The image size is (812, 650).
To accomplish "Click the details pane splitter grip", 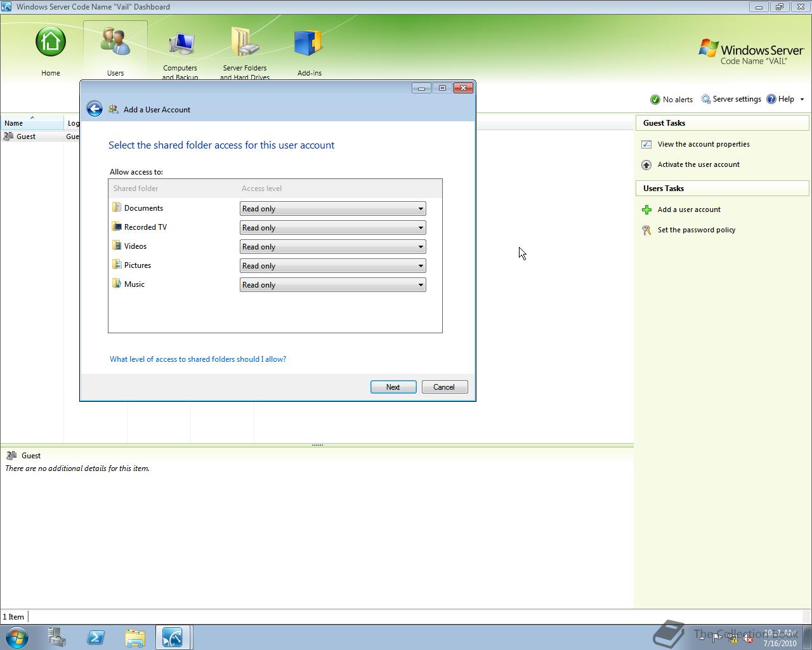I will (317, 445).
